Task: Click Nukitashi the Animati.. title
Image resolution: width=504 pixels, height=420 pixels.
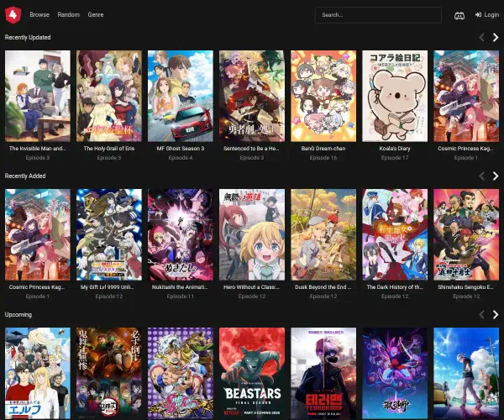Action: coord(181,287)
